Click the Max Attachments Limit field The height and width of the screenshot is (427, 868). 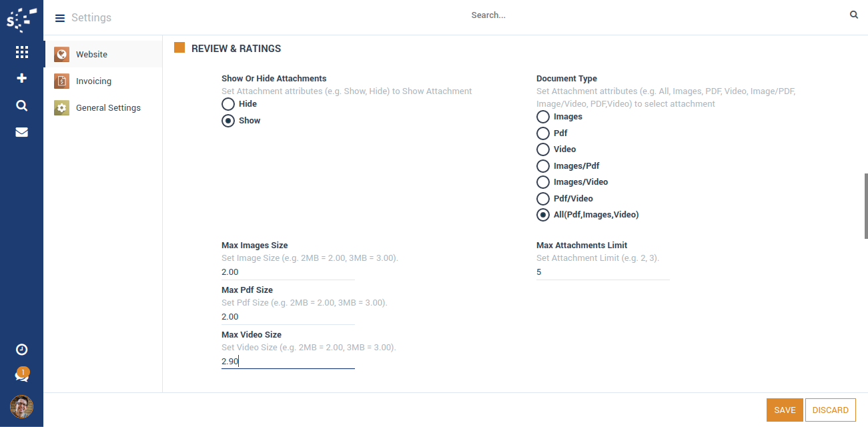tap(602, 272)
